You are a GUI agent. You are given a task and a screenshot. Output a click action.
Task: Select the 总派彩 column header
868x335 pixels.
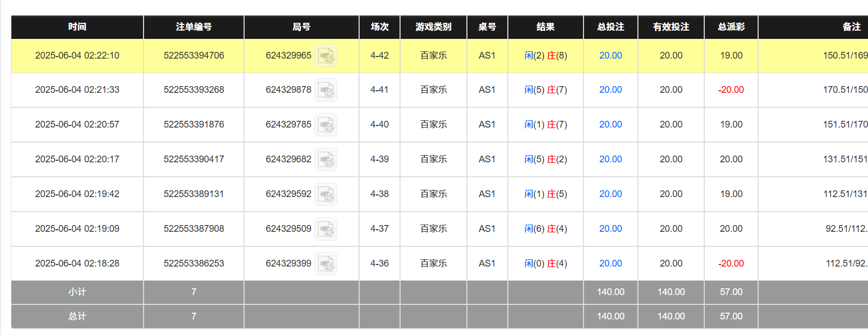[x=731, y=27]
